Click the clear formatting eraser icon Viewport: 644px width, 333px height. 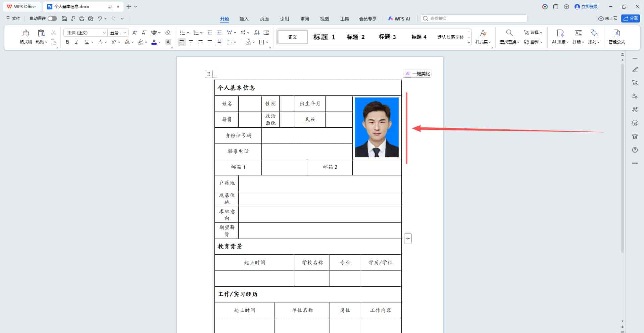point(168,33)
